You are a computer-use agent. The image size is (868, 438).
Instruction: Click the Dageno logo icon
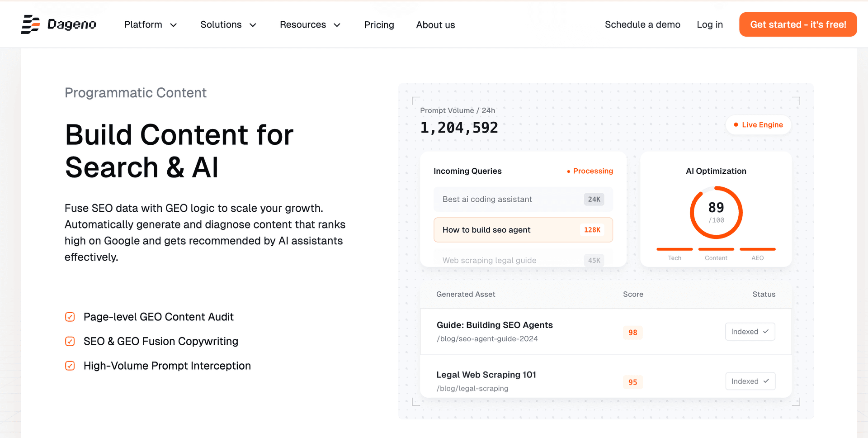pyautogui.click(x=30, y=24)
